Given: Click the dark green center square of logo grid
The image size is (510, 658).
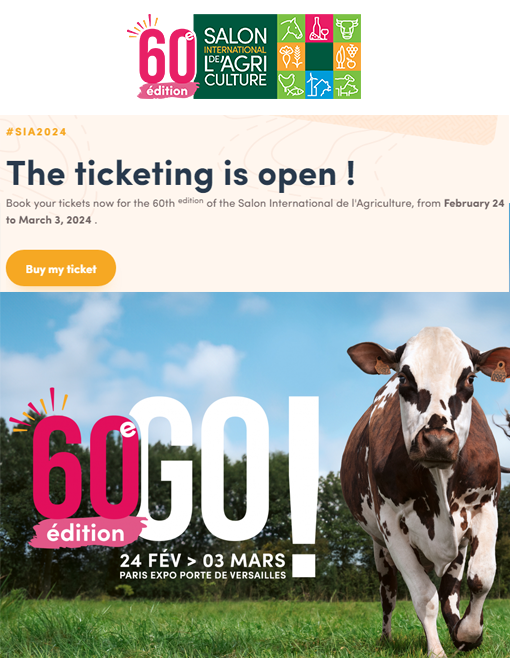Looking at the screenshot, I should point(319,56).
